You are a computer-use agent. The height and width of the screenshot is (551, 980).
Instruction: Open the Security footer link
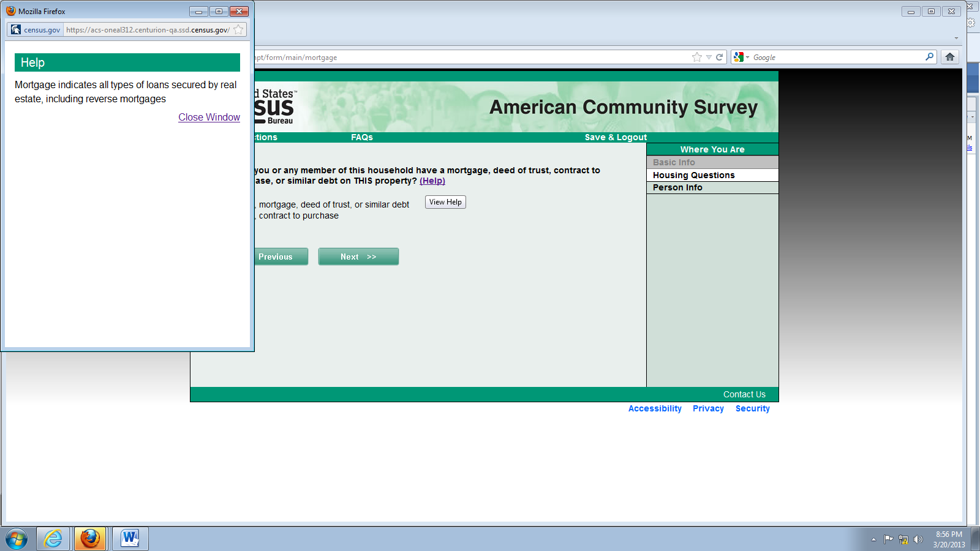[753, 408]
